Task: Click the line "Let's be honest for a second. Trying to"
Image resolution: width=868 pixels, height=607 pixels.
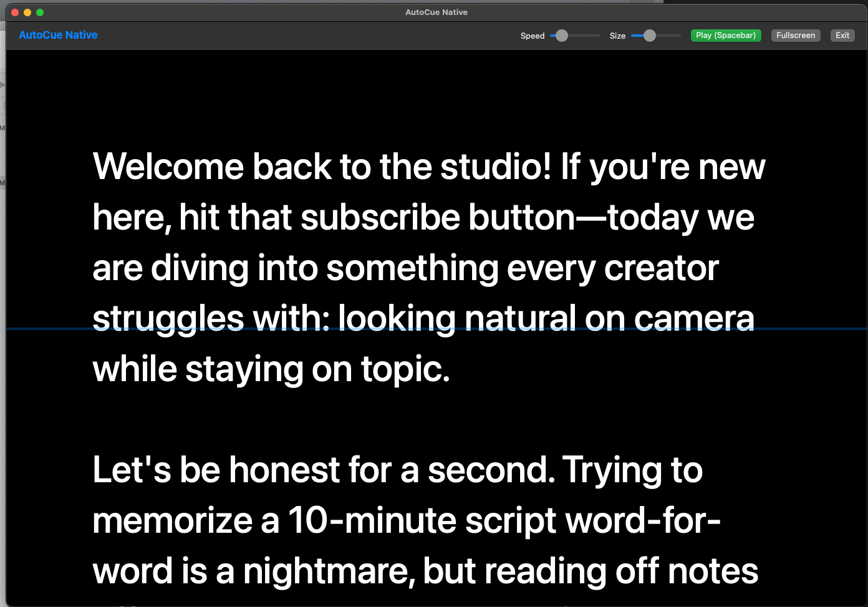Action: [398, 470]
